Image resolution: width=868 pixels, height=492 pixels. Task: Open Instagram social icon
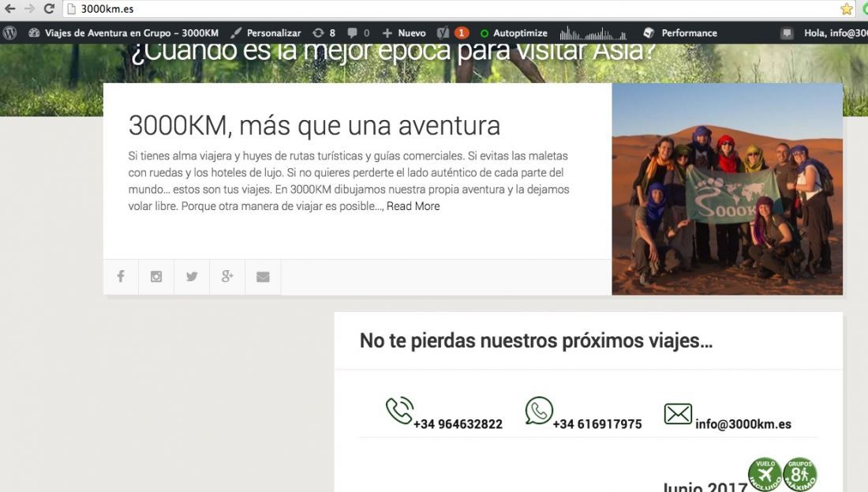[156, 276]
